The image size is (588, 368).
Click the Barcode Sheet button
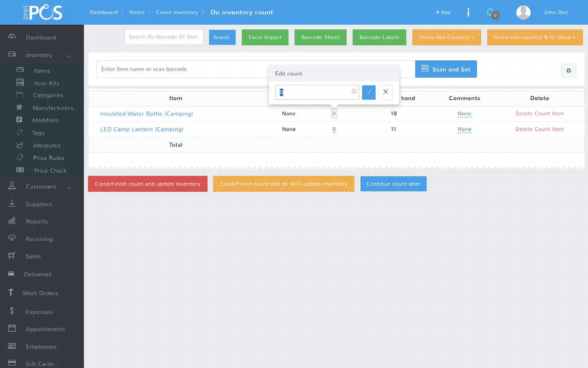pos(320,37)
